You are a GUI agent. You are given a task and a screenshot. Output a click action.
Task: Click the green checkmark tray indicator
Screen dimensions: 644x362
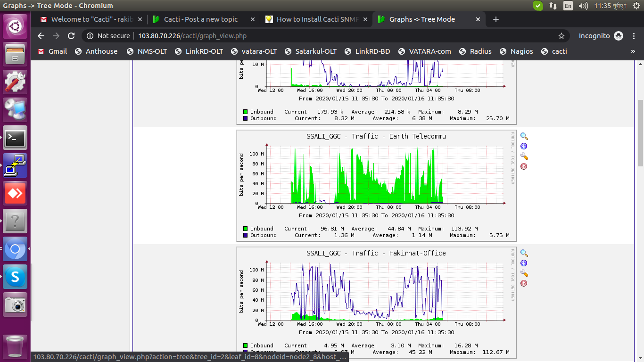click(538, 6)
